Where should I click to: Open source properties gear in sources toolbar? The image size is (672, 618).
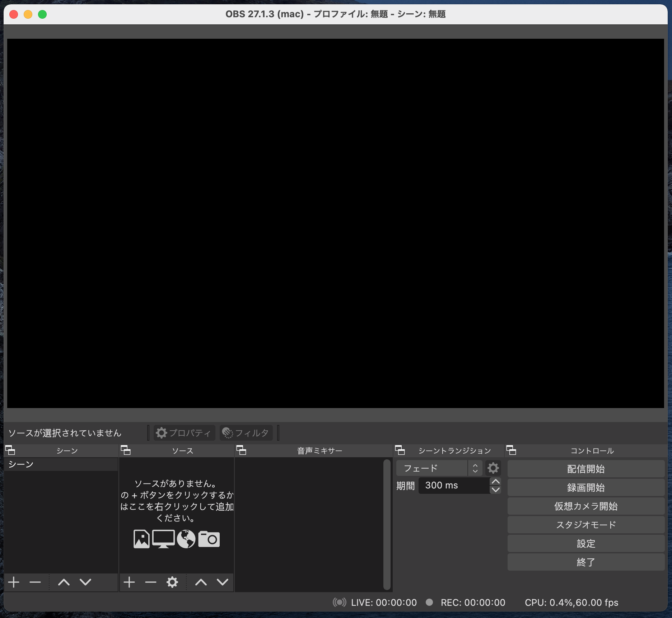click(x=172, y=582)
